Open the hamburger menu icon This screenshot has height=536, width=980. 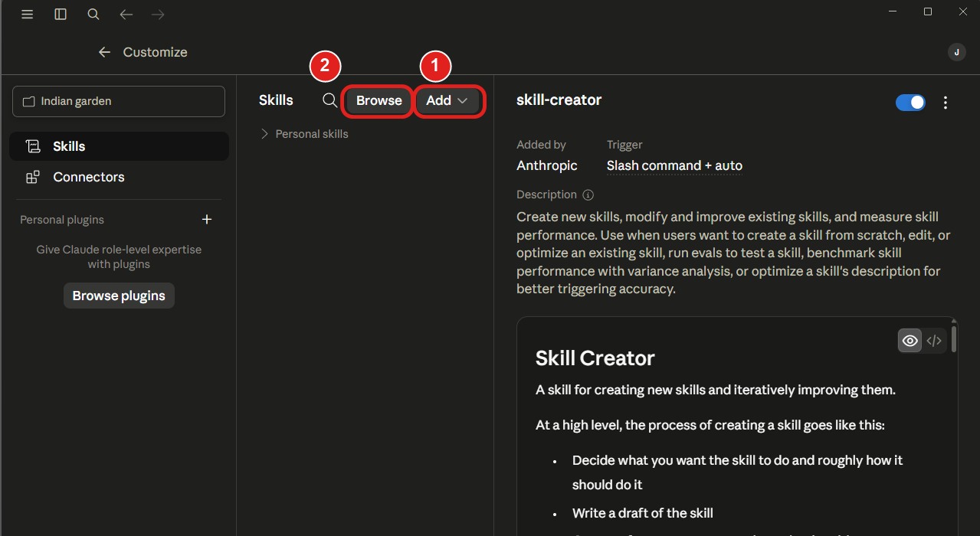(28, 14)
